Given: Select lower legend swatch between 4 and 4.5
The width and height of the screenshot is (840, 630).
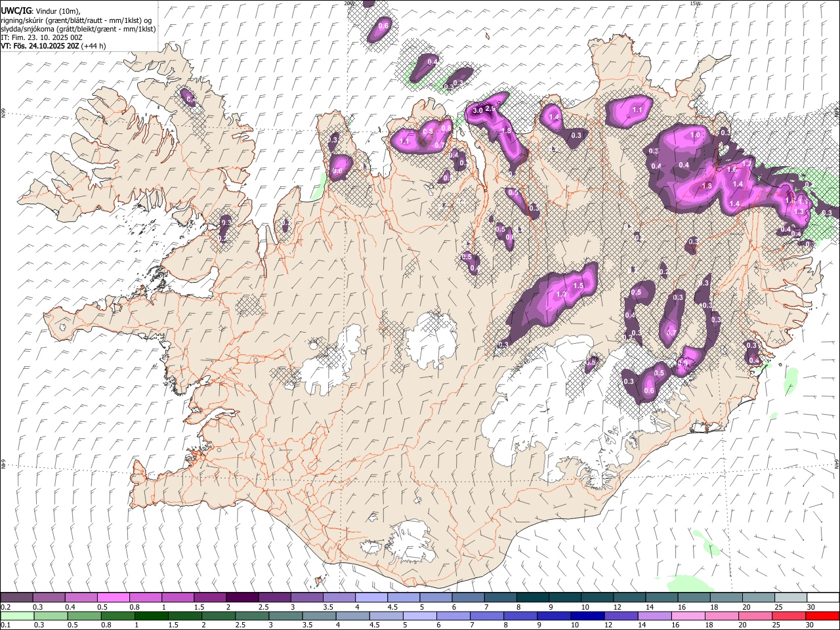Looking at the screenshot, I should click(352, 616).
